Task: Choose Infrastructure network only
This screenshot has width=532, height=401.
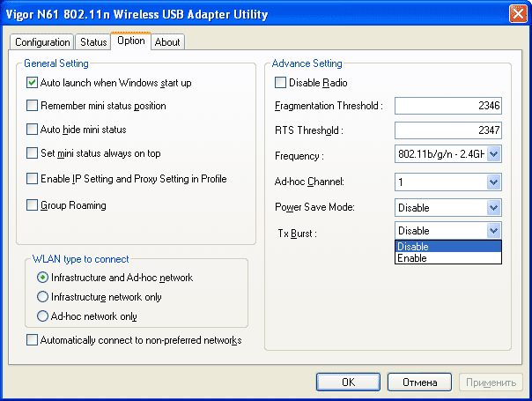Action: tap(42, 297)
